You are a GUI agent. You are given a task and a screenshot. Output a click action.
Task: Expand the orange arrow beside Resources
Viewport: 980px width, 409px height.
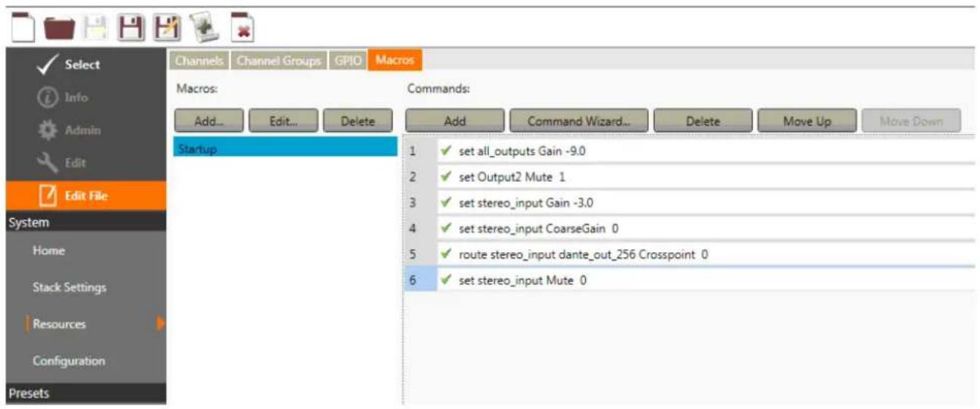[x=161, y=324]
